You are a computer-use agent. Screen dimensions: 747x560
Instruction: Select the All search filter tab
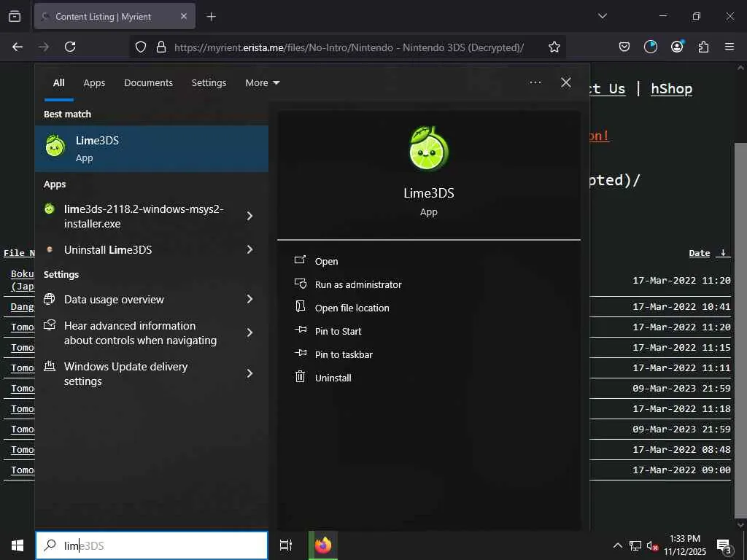(59, 83)
